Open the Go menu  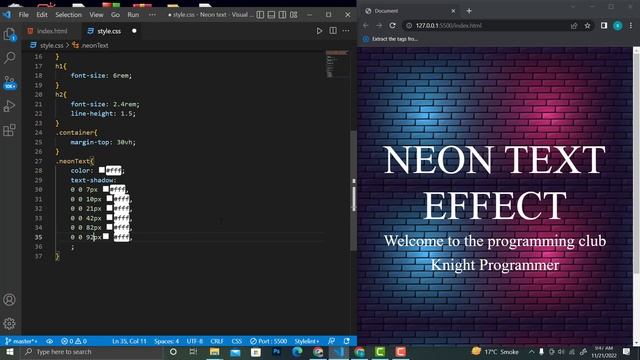click(x=116, y=15)
